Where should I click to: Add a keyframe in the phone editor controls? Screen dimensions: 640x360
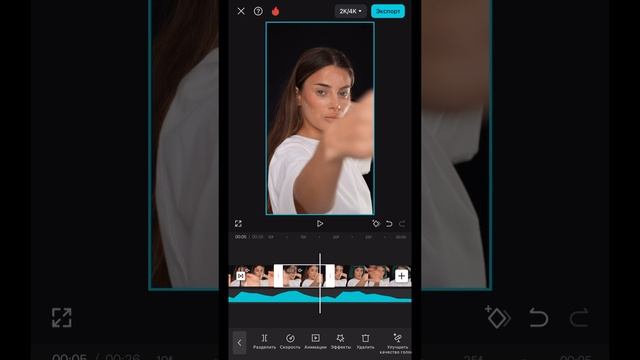click(376, 224)
